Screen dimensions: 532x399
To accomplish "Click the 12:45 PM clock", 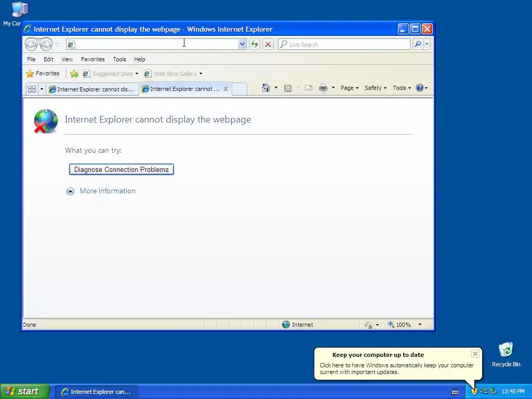I will [x=513, y=392].
